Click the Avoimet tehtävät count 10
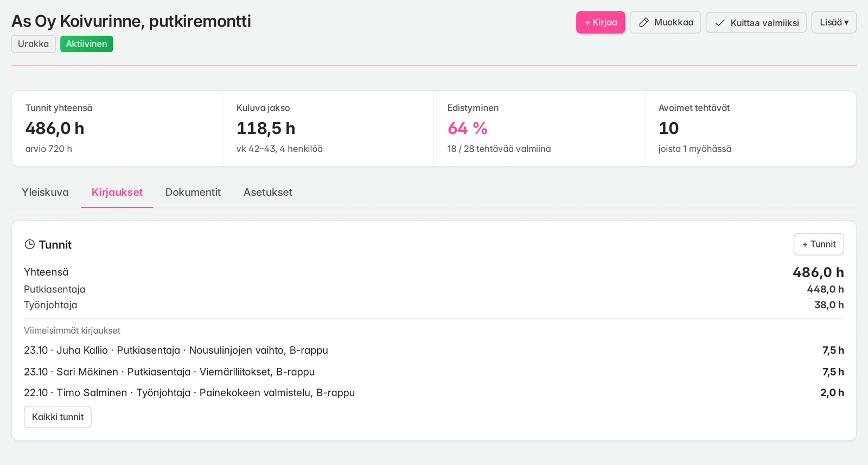Image resolution: width=868 pixels, height=465 pixels. [669, 129]
